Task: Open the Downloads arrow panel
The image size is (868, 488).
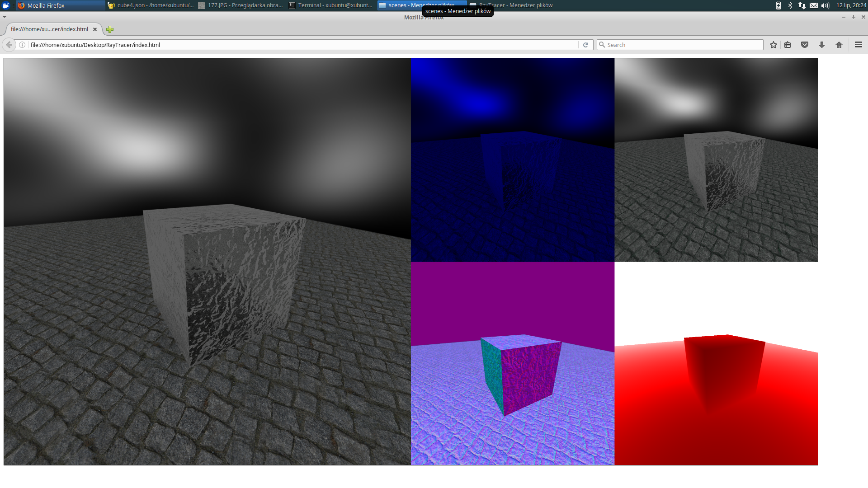Action: coord(822,45)
